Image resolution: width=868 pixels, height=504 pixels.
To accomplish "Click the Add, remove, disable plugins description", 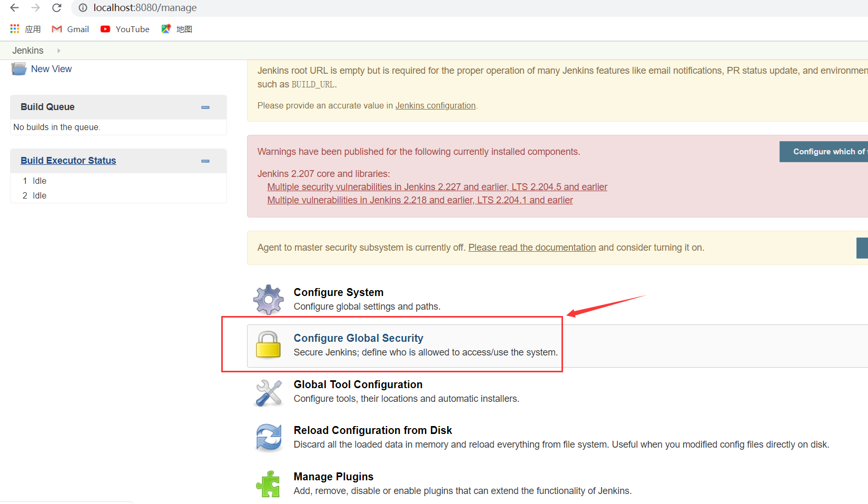I will (462, 491).
